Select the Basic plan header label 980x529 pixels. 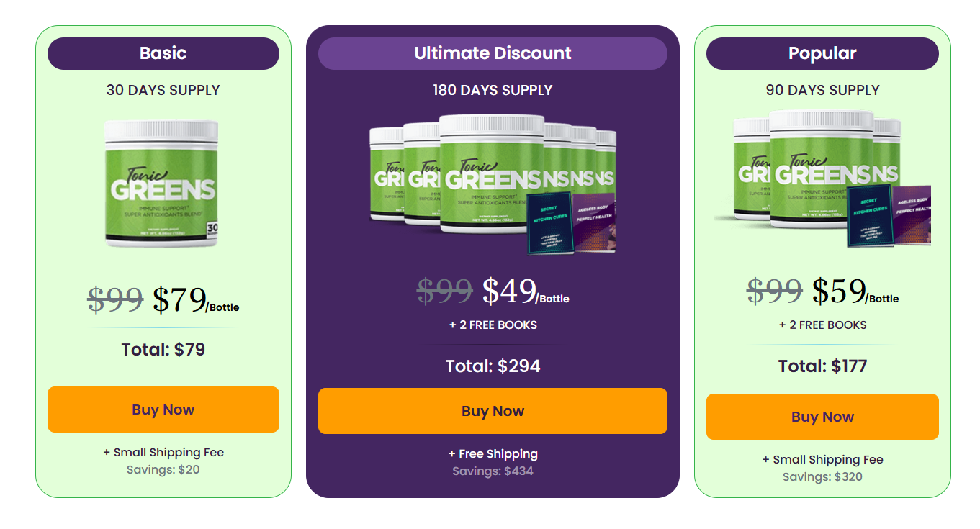pos(163,53)
